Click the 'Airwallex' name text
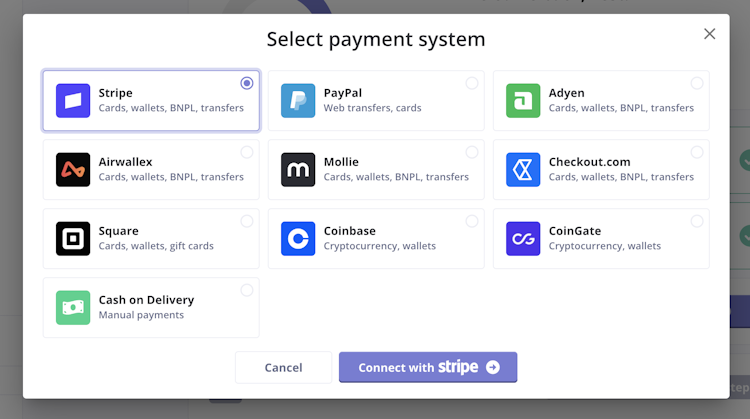This screenshot has height=419, width=750. tap(125, 162)
